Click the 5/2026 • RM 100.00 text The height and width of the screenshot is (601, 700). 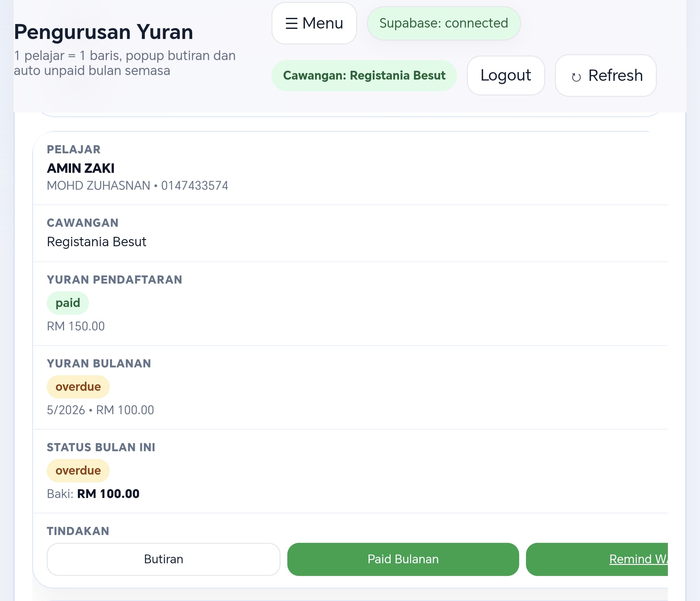[100, 410]
